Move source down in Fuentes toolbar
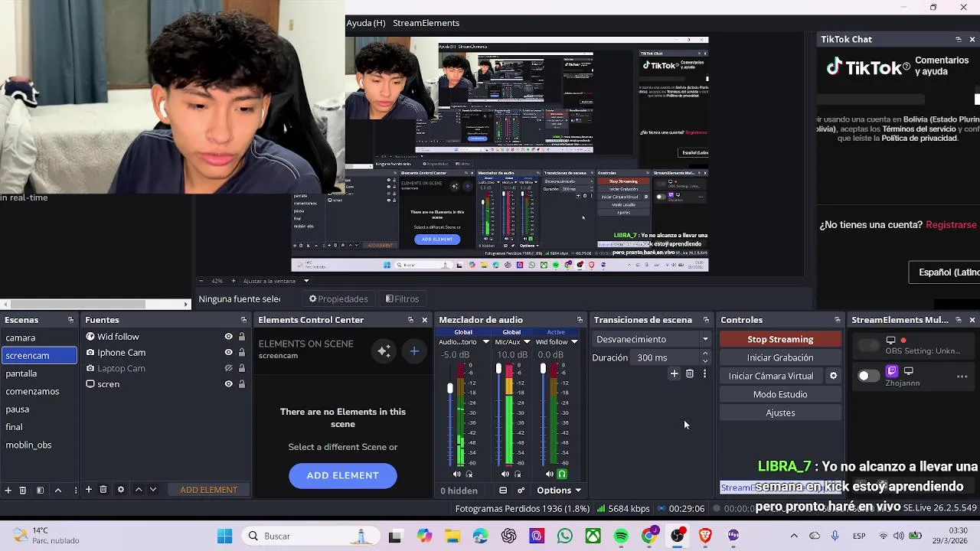Screen dimensions: 980x551 153,490
